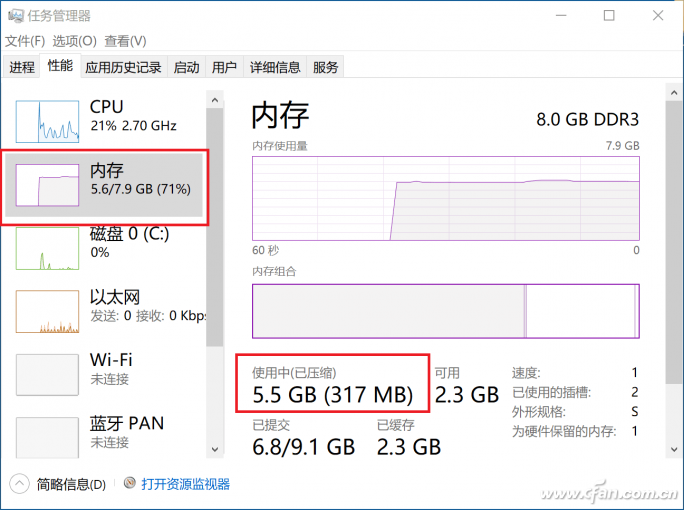Viewport: 684px width, 510px height.
Task: Open the 选项(O) menu
Action: (75, 41)
